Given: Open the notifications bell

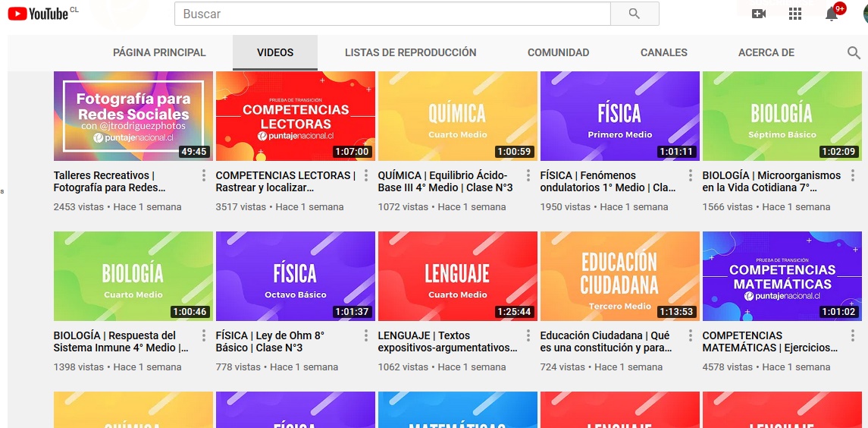Looking at the screenshot, I should click(832, 14).
